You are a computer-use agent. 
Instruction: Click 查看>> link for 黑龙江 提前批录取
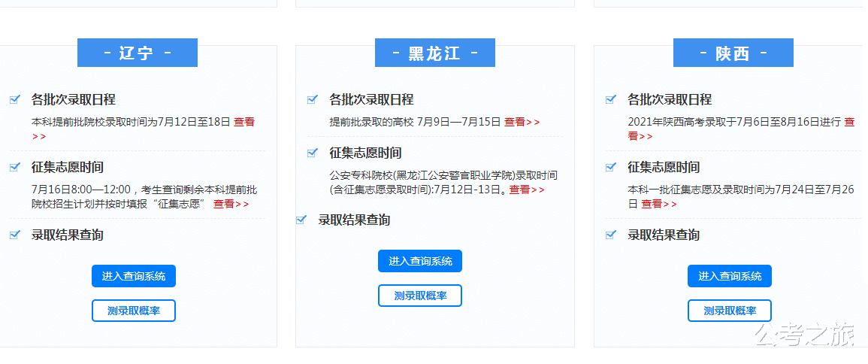pos(522,122)
